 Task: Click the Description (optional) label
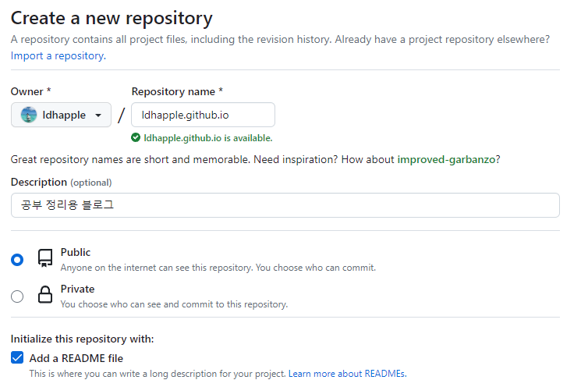point(61,183)
